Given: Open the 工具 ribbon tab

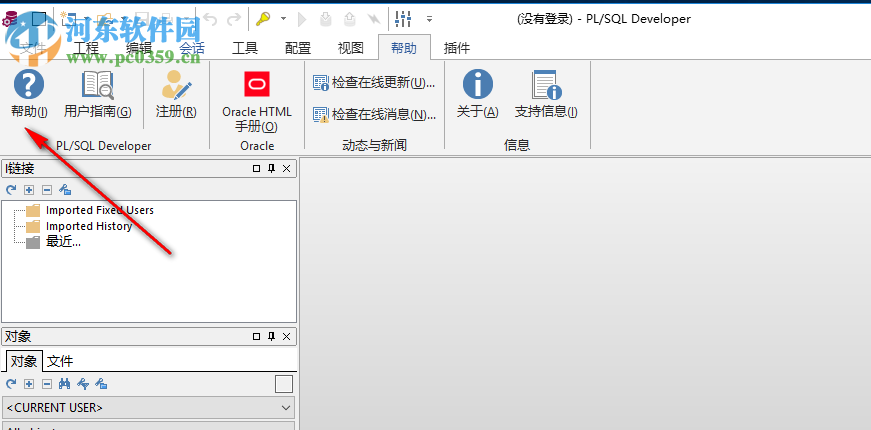Looking at the screenshot, I should [x=245, y=48].
